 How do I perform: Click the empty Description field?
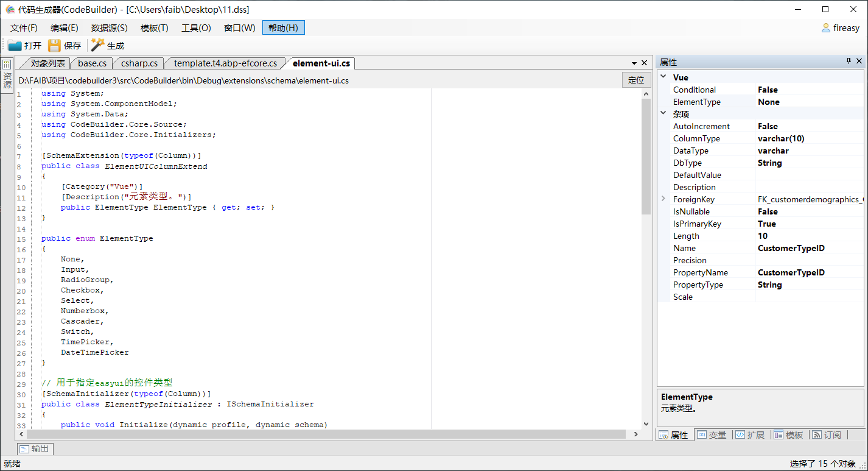pyautogui.click(x=810, y=187)
